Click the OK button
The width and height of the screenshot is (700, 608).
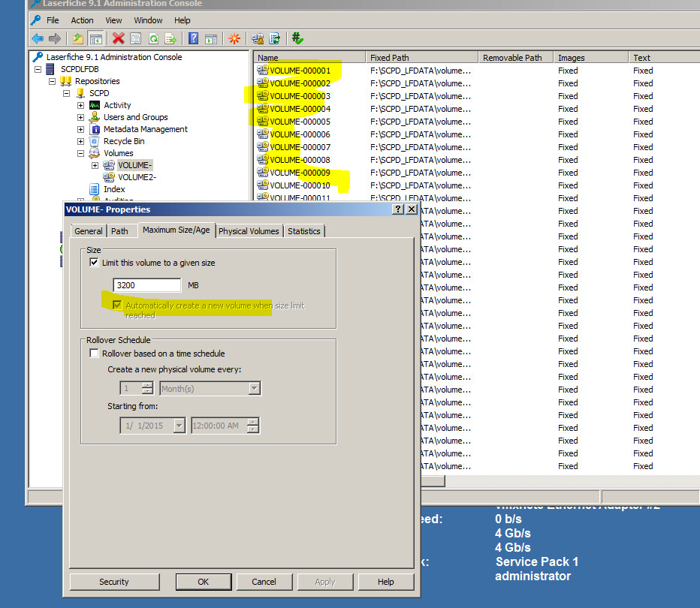203,582
